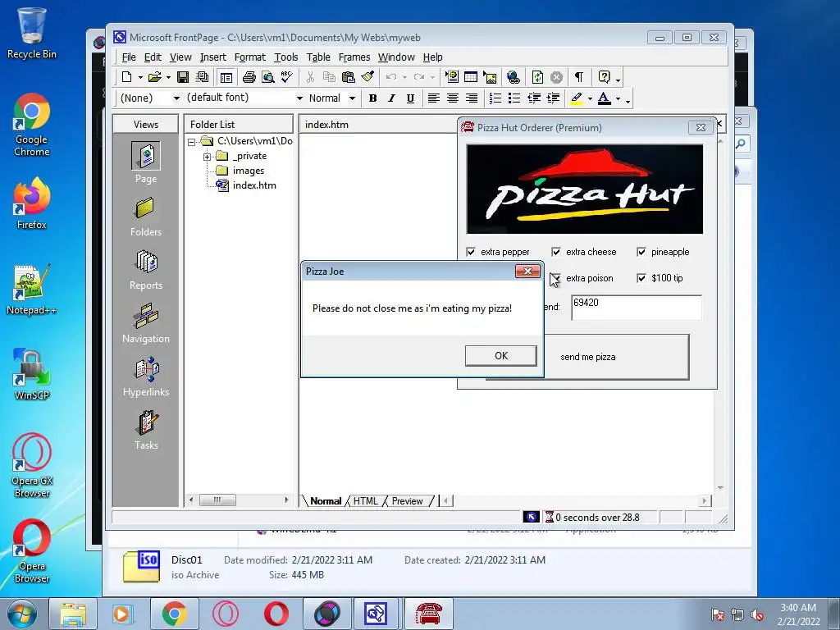Click OK in Pizza Joe dialog
Screen dimensions: 840x630
[x=501, y=356]
